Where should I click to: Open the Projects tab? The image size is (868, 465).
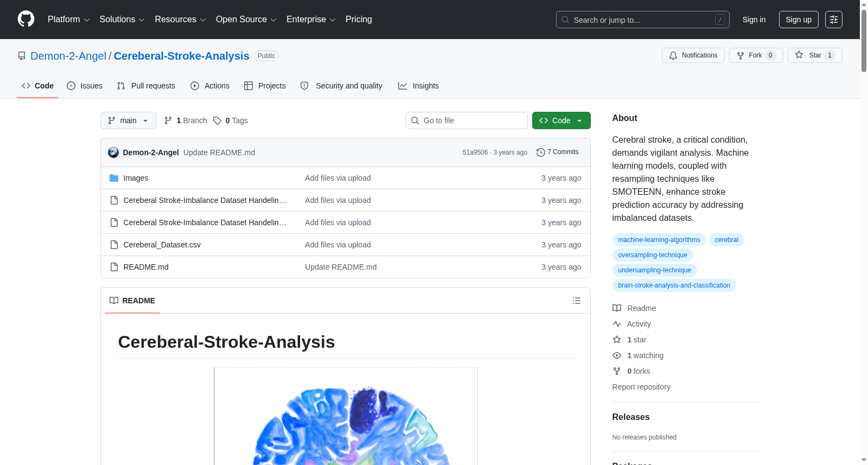pyautogui.click(x=265, y=86)
